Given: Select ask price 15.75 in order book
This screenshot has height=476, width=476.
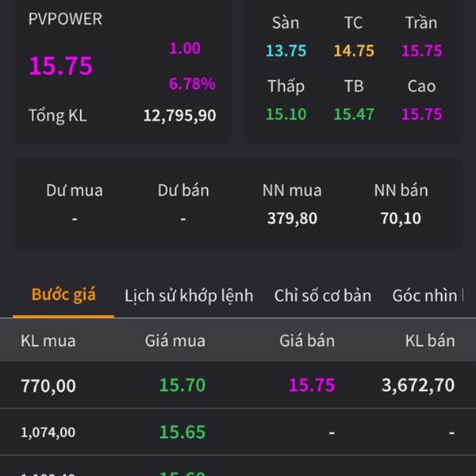Looking at the screenshot, I should (312, 386).
